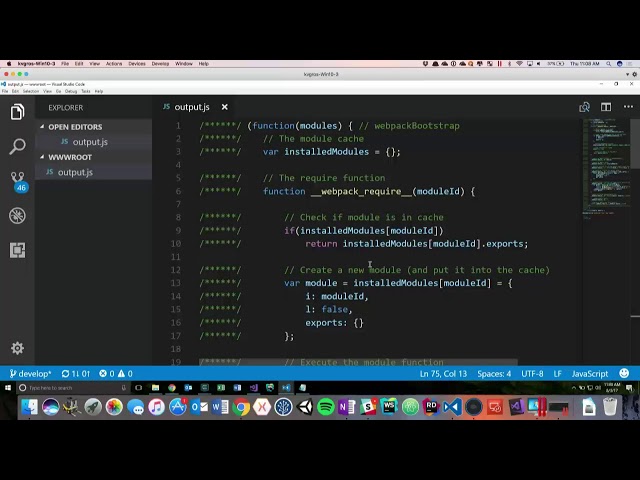Open Unity in the macOS dock

[304, 407]
